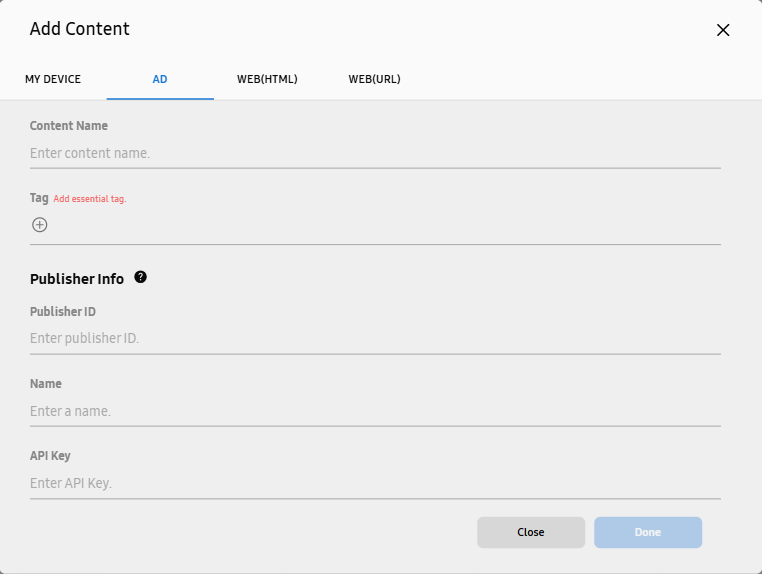The width and height of the screenshot is (762, 574).
Task: Click the Add Content dialog title
Action: 80,29
